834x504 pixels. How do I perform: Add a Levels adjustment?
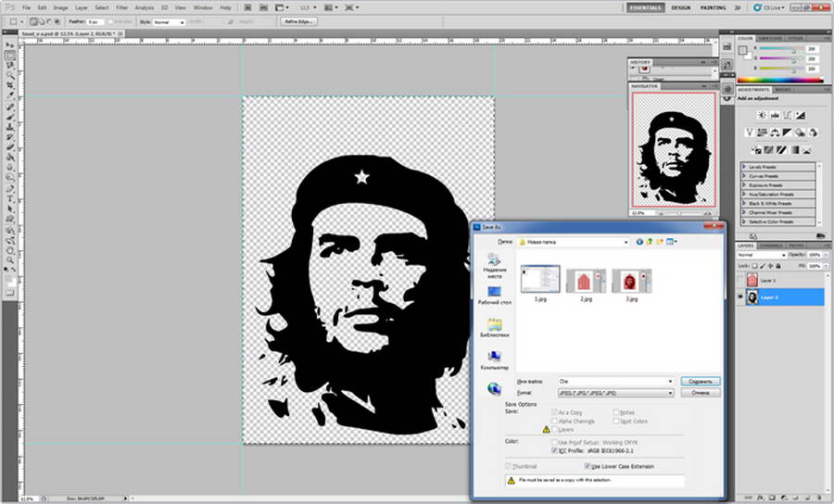click(x=775, y=115)
